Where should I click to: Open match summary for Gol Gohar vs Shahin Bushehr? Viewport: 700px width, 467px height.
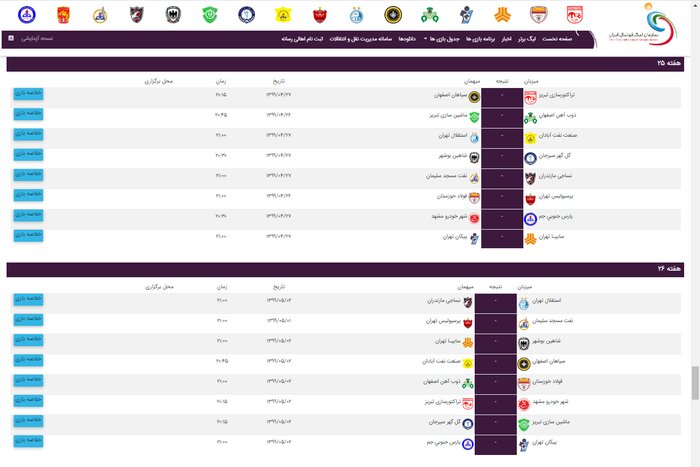click(x=28, y=154)
